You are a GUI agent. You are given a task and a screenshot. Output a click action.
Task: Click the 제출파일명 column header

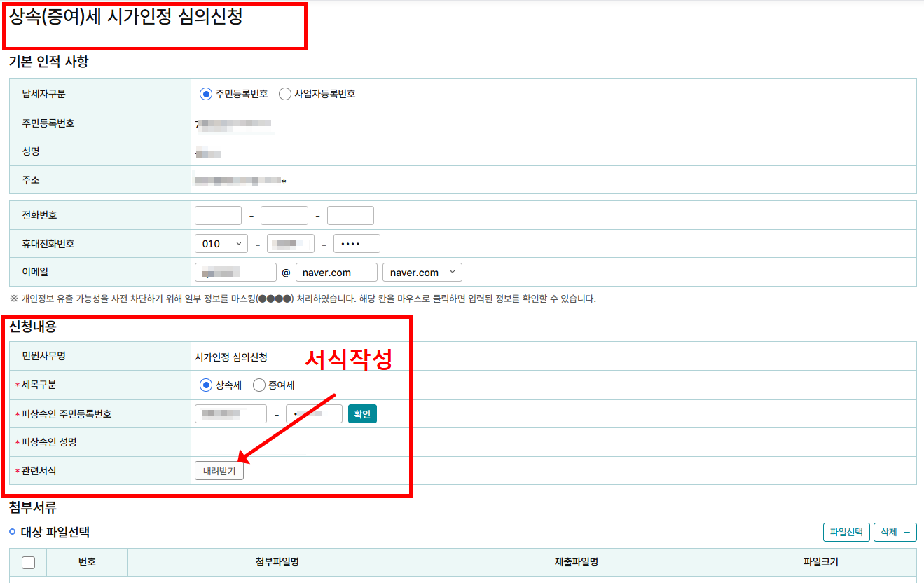pos(576,562)
